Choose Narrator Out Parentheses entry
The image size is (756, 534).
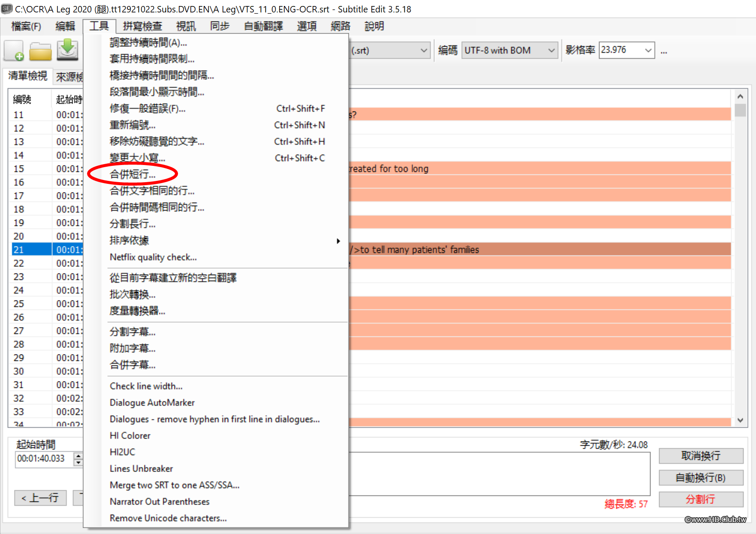[217, 501]
